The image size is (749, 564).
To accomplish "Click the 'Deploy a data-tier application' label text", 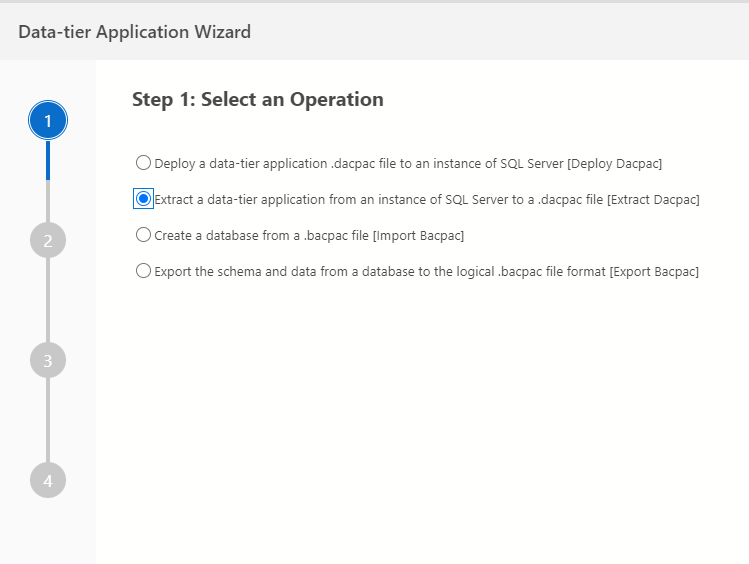I will (x=408, y=163).
